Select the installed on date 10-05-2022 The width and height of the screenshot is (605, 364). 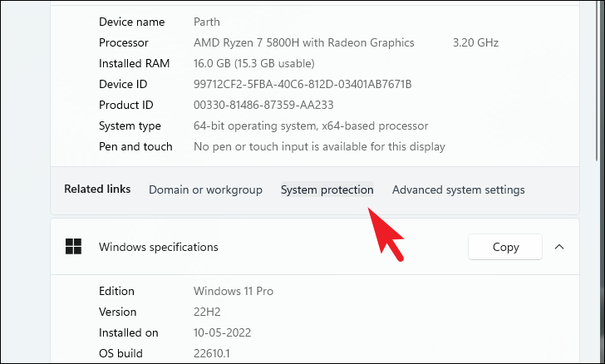222,332
